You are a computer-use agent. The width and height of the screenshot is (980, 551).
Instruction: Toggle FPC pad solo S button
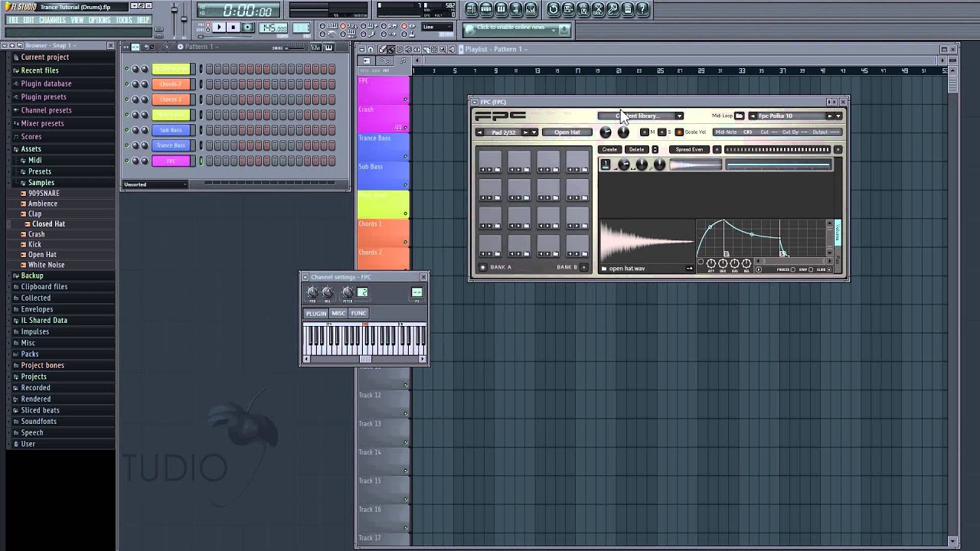click(x=661, y=132)
